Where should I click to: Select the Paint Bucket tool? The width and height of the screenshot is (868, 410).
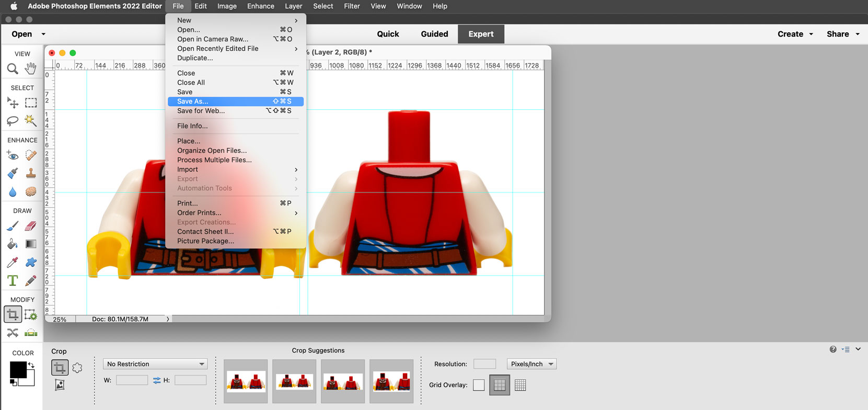(13, 244)
